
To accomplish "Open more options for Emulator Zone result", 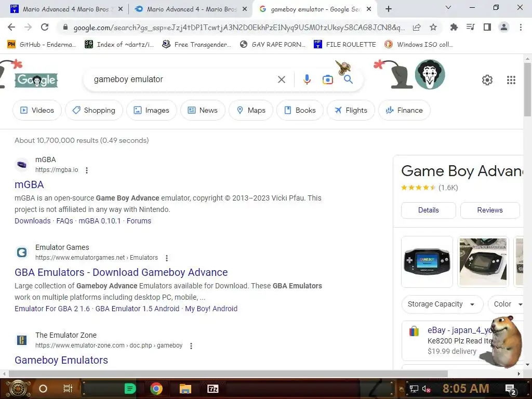I will 191,345.
